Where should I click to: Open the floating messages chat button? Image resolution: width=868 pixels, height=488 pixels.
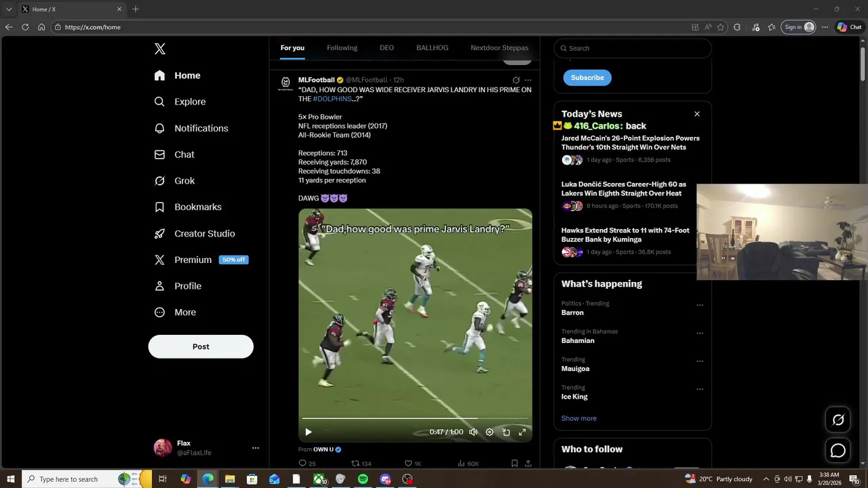[x=838, y=451]
